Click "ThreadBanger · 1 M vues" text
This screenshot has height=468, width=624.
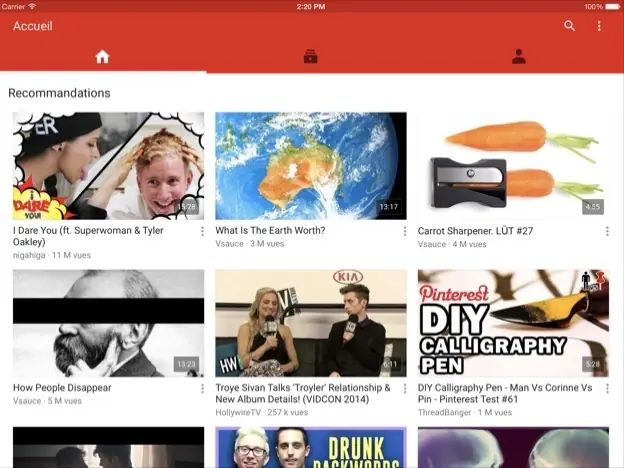464,412
